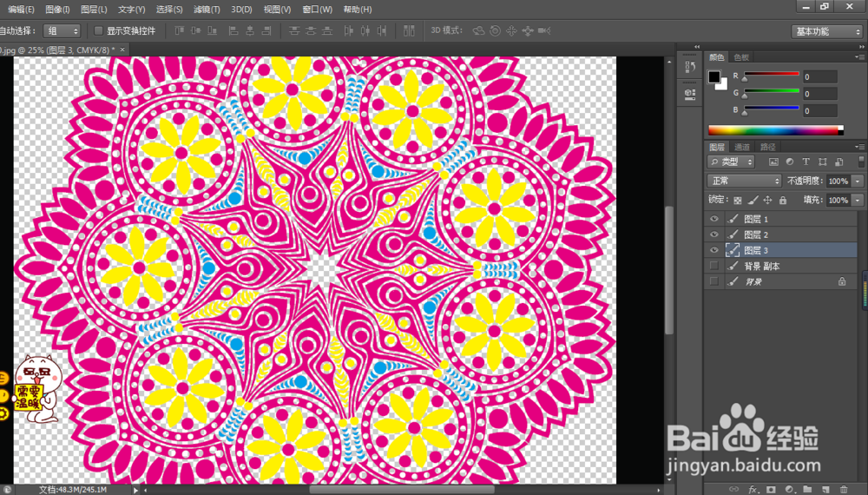Filter layers by smart objects icon
Viewport: 868px width, 495px height.
point(839,162)
